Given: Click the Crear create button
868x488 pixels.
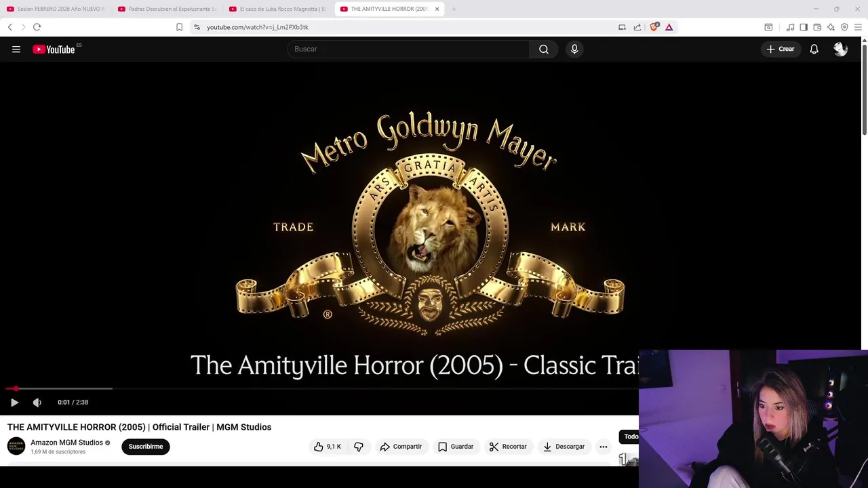Looking at the screenshot, I should click(x=780, y=49).
